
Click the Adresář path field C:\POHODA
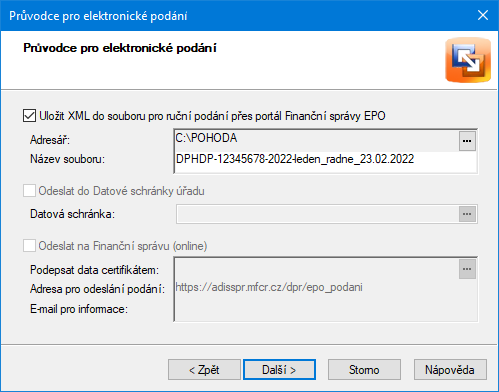317,141
